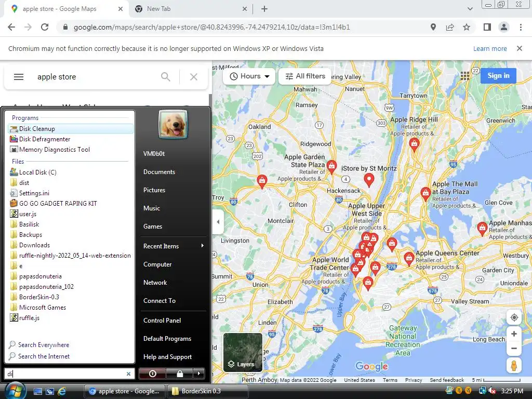Click the Send feedback link on map

447,380
